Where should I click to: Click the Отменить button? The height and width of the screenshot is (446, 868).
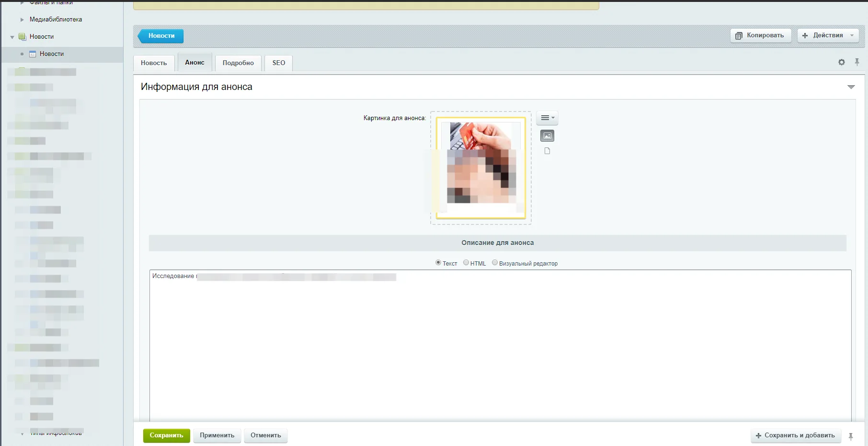point(266,435)
